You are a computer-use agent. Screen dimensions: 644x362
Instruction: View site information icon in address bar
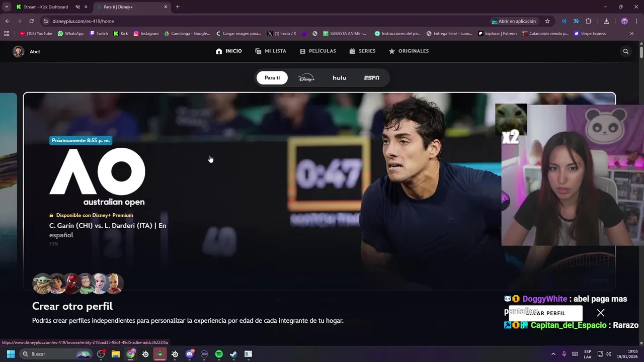click(46, 21)
